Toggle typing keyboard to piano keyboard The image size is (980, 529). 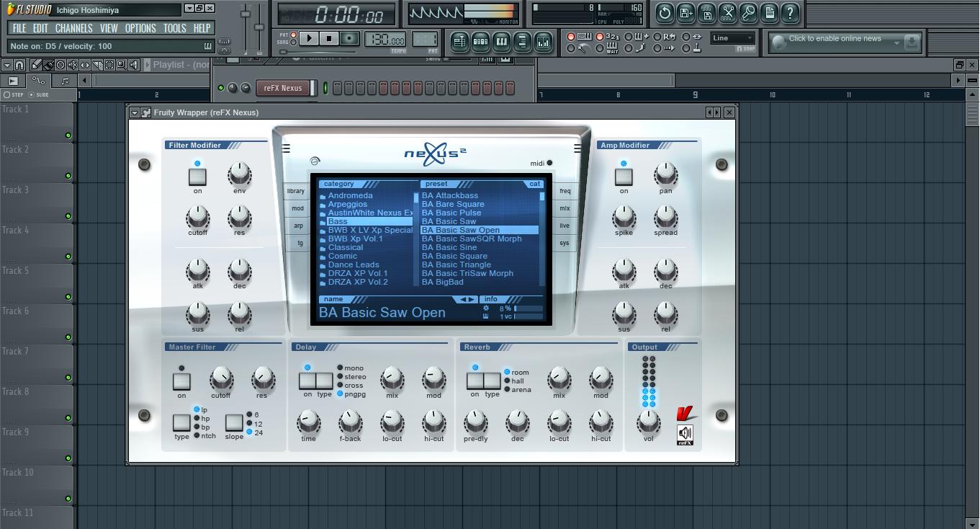[x=571, y=36]
